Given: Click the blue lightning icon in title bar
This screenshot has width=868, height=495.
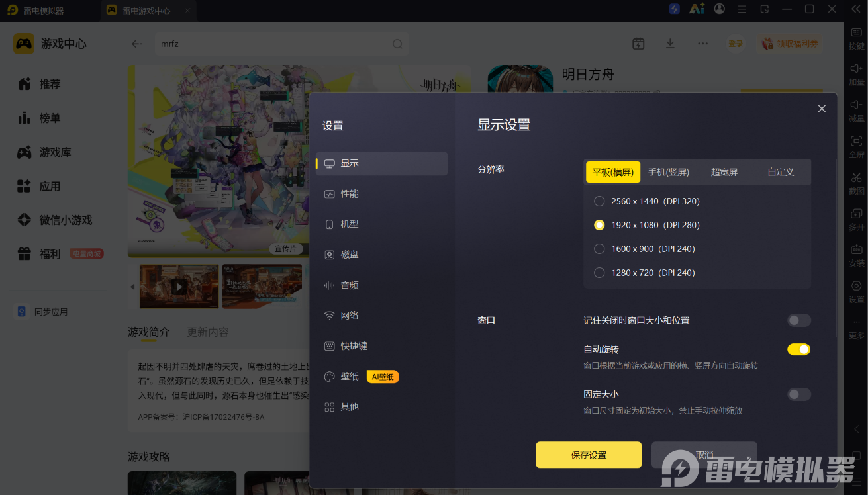Looking at the screenshot, I should [675, 9].
